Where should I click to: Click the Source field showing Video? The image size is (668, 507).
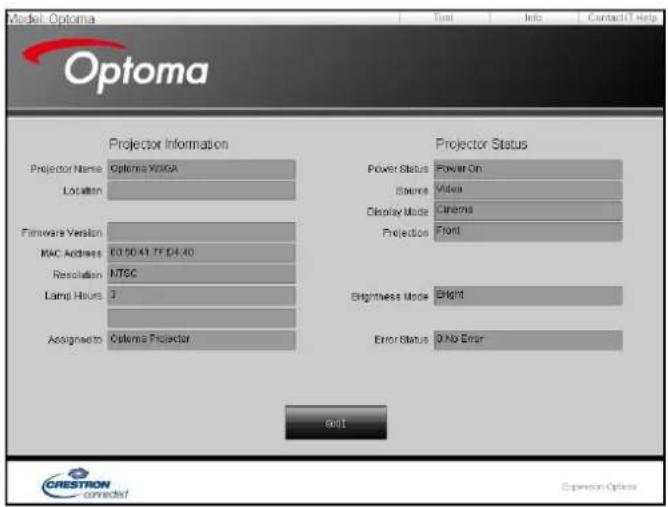click(528, 190)
